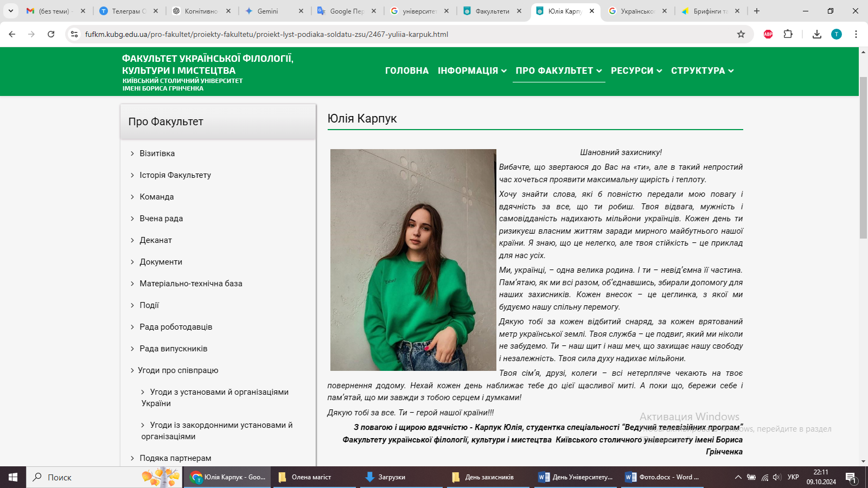Open the Windows Start menu
The image size is (868, 488).
[x=13, y=477]
